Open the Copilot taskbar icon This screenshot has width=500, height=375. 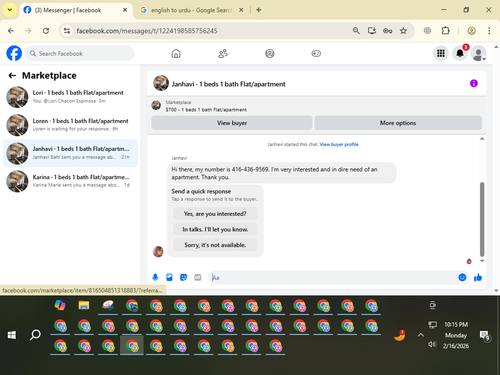(60, 305)
